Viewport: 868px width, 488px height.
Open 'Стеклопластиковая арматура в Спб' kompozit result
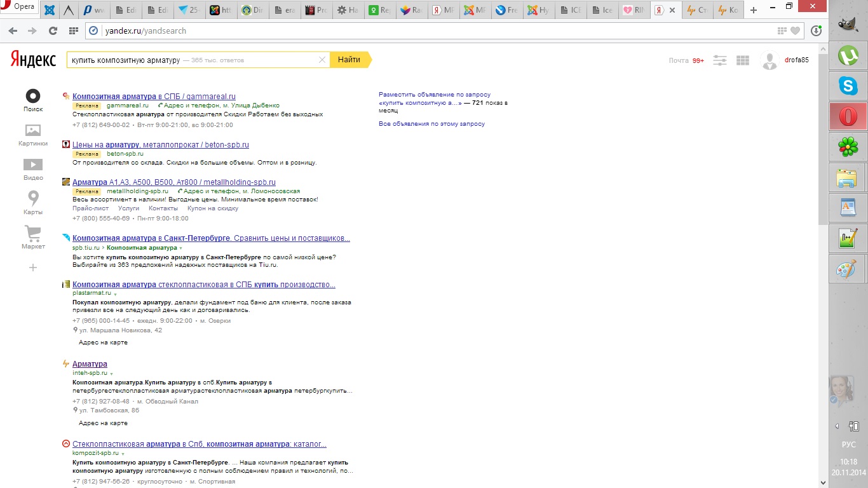click(200, 444)
